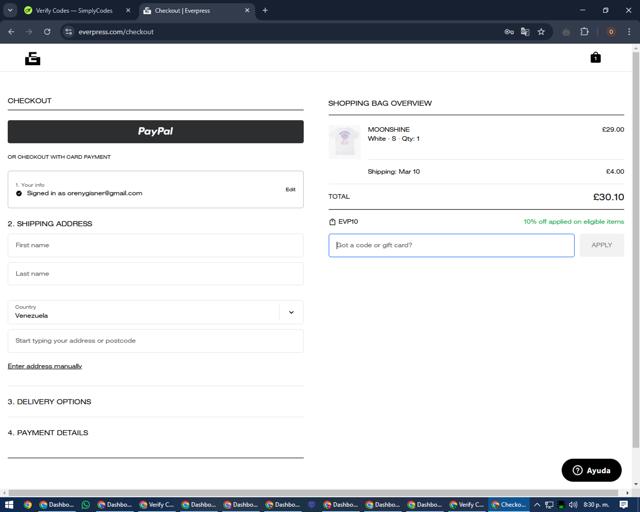Pay with the PayPal button

click(x=156, y=131)
